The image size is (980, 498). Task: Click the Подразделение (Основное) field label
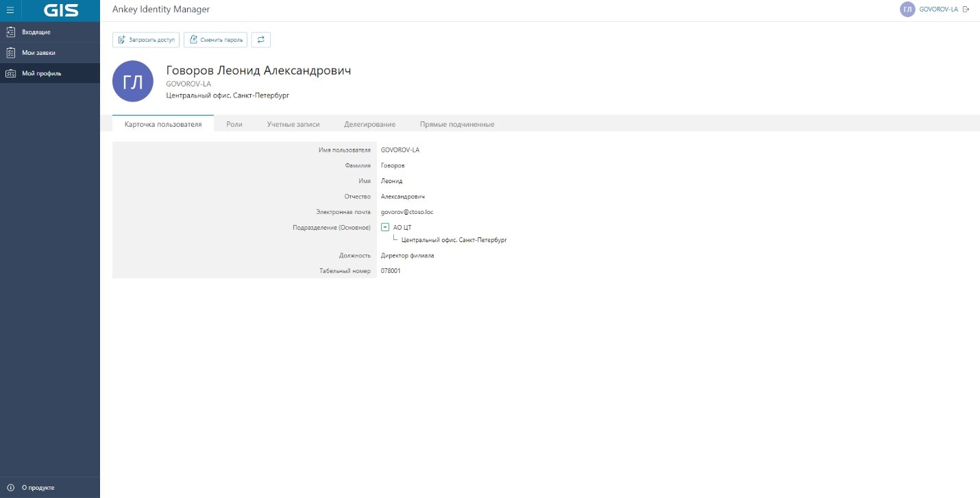pyautogui.click(x=332, y=227)
